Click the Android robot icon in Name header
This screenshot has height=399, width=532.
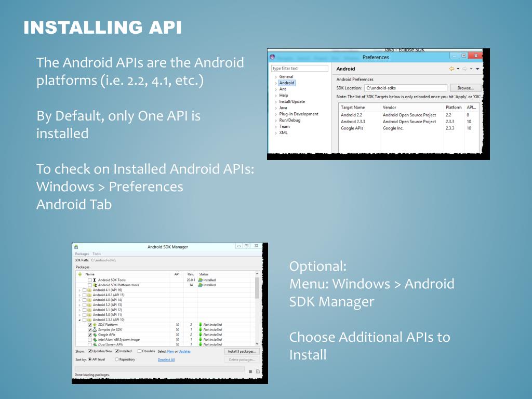pyautogui.click(x=80, y=274)
